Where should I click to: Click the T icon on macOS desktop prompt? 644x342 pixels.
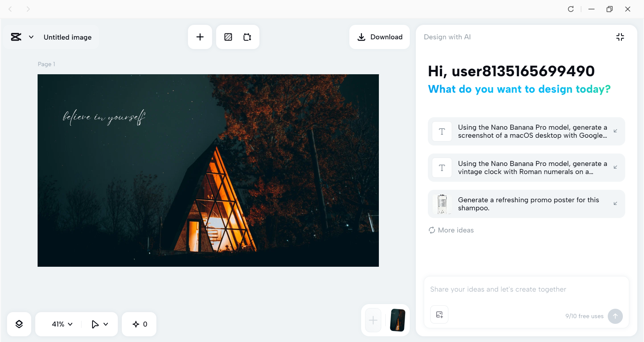click(442, 131)
